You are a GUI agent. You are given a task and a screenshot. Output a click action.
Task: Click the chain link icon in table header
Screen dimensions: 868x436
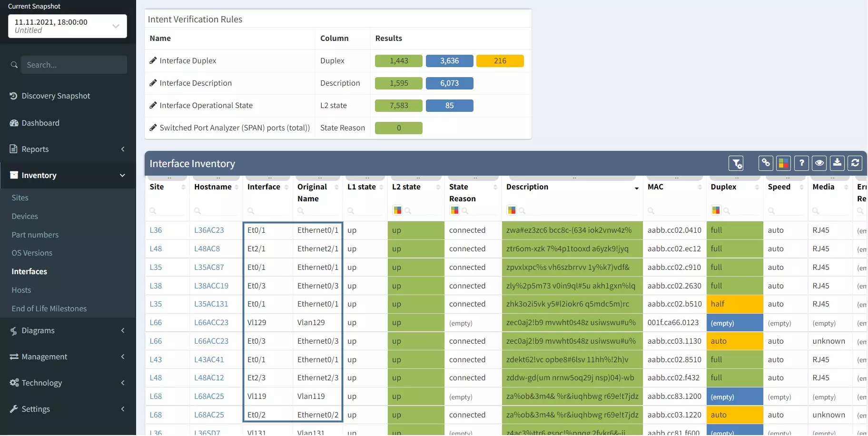click(765, 163)
